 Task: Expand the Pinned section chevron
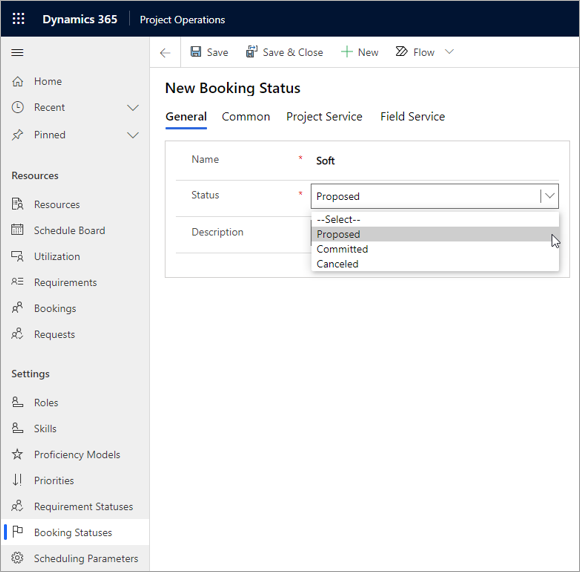[x=133, y=135]
